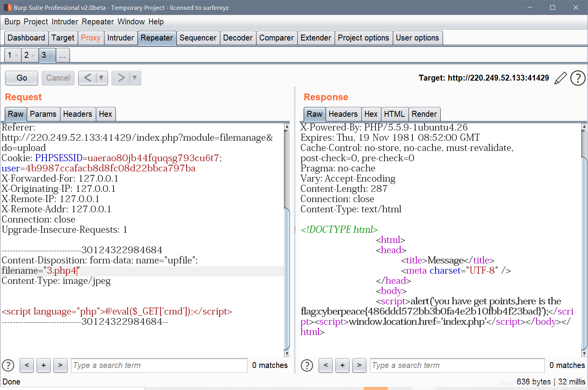Image resolution: width=588 pixels, height=390 pixels.
Task: Focus the request search term field
Action: [x=159, y=365]
